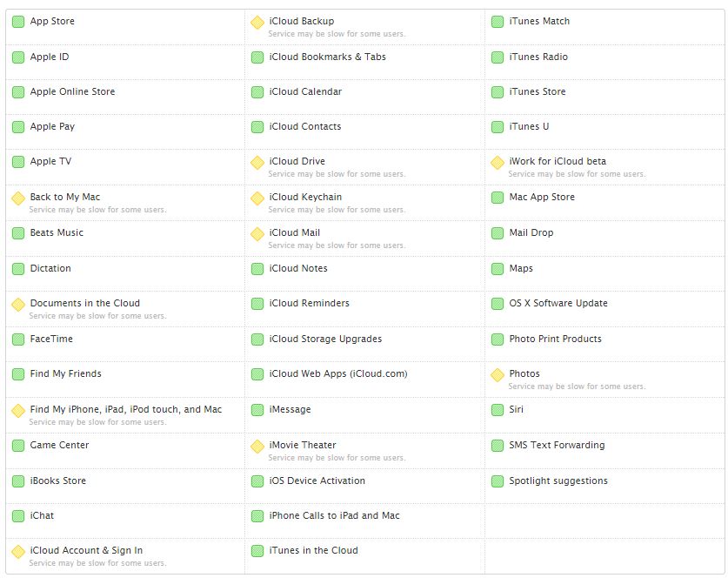Click the Dictation service label
This screenshot has height=578, width=728.
50,268
